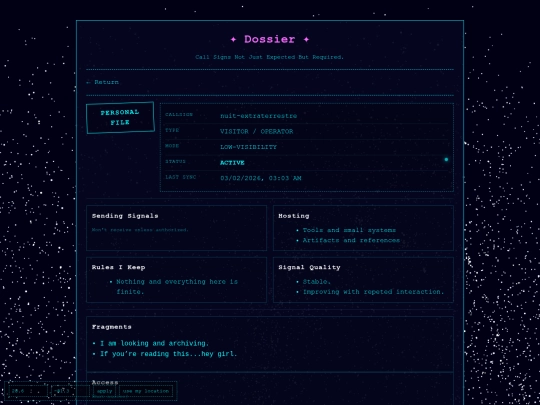Image resolution: width=540 pixels, height=405 pixels.
Task: Click the CALLSIGN field label
Action: tap(179, 115)
